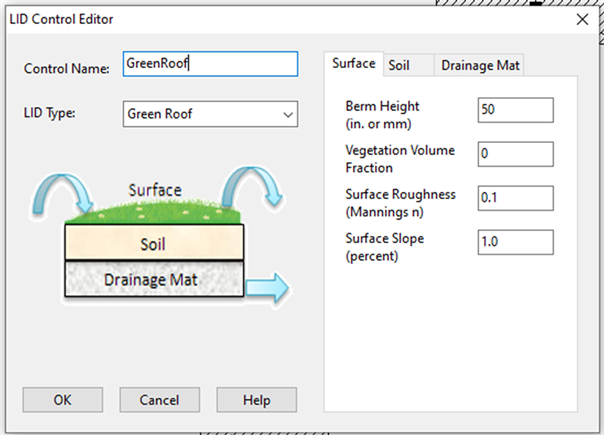The image size is (604, 435).
Task: Select the Vegetation Volume Fraction field
Action: 515,154
